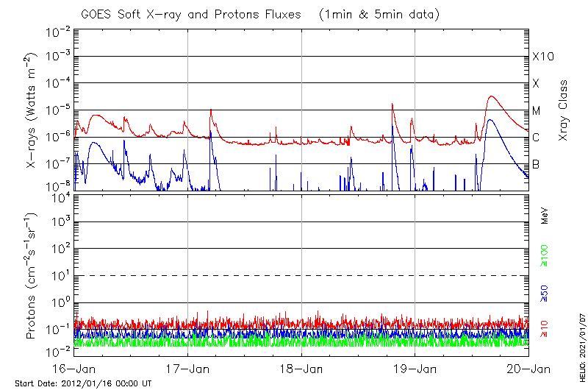Click the B flare class label

(x=537, y=164)
